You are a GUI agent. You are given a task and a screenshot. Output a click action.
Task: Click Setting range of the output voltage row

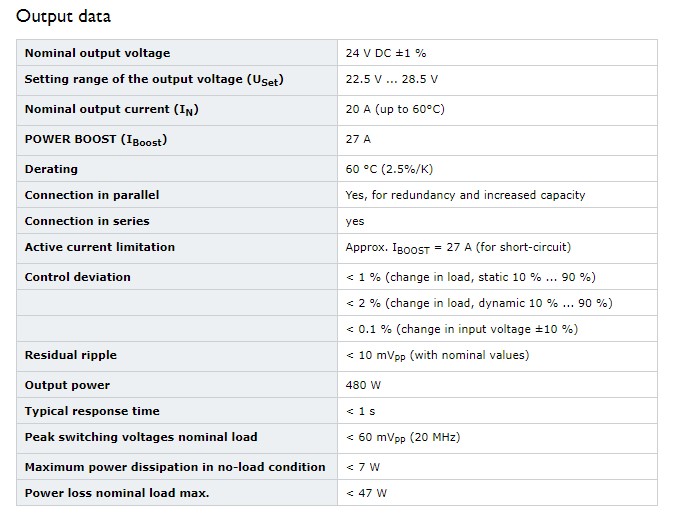pos(337,80)
